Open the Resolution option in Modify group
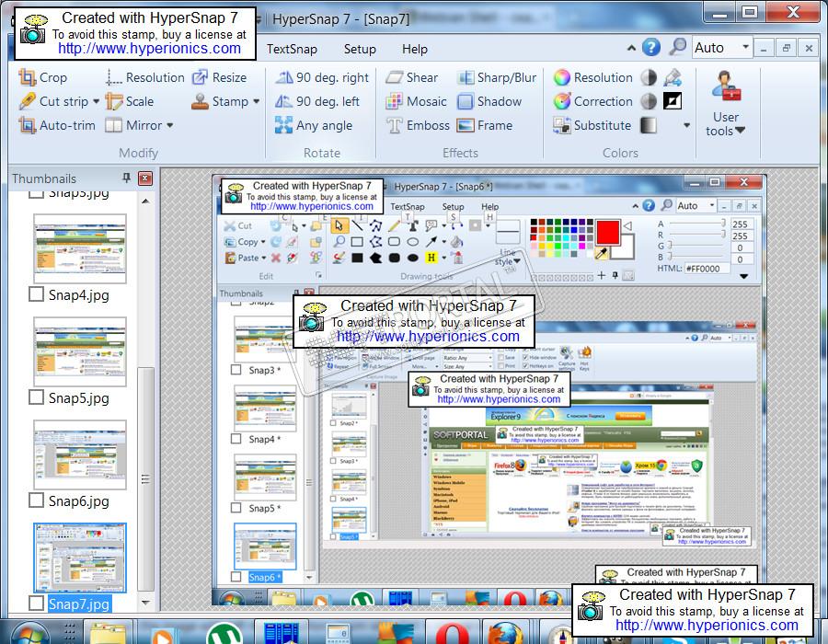 coord(144,77)
